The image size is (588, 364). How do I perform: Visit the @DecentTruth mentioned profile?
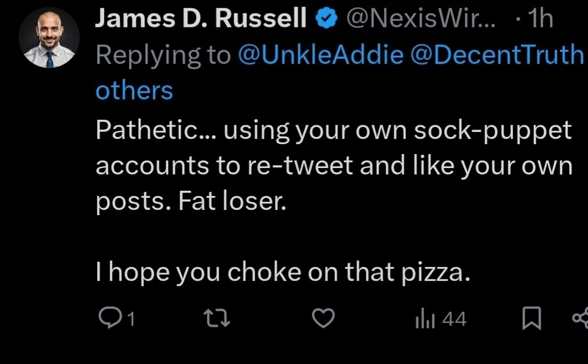pos(497,55)
